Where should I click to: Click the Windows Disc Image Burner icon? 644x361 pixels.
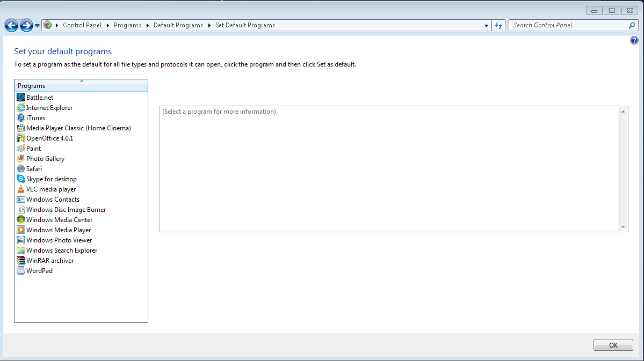coord(21,210)
